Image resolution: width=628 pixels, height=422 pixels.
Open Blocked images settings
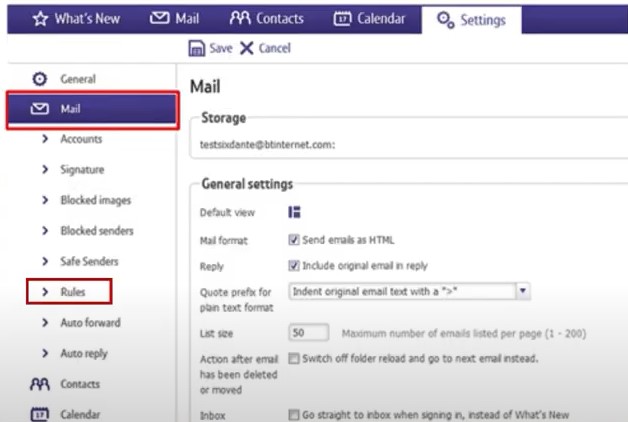pos(96,200)
